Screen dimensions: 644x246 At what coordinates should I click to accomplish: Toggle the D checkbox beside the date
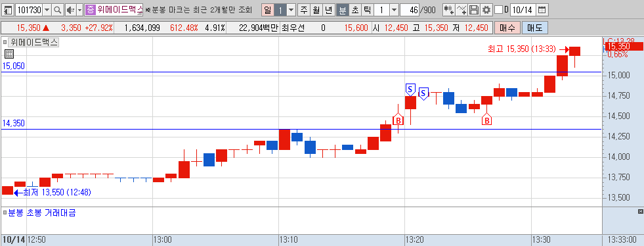tap(498, 10)
